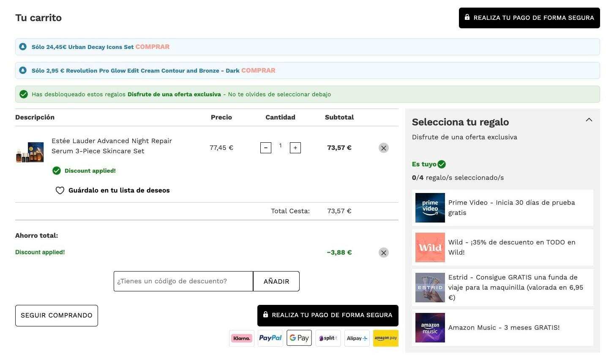Click the Total Cesta value 73,57 €
Viewport: 606px width, 364px height.
[x=339, y=211]
